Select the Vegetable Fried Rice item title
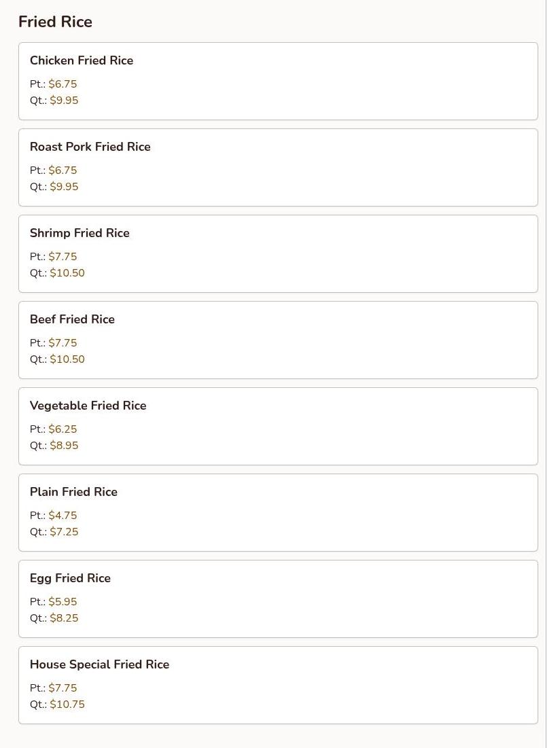Viewport: 560px width, 748px height. point(88,406)
